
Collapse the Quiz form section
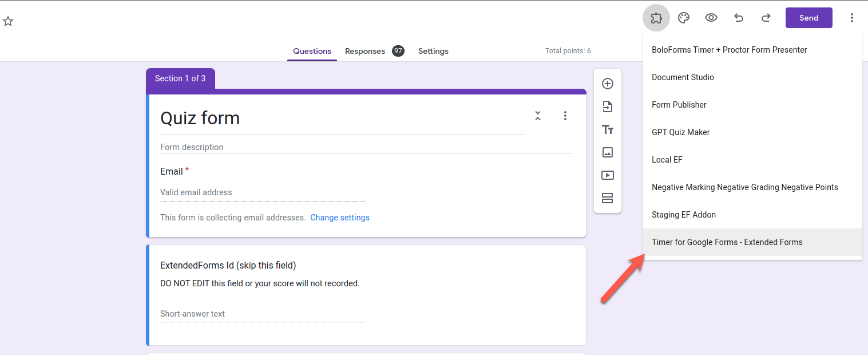(x=538, y=116)
